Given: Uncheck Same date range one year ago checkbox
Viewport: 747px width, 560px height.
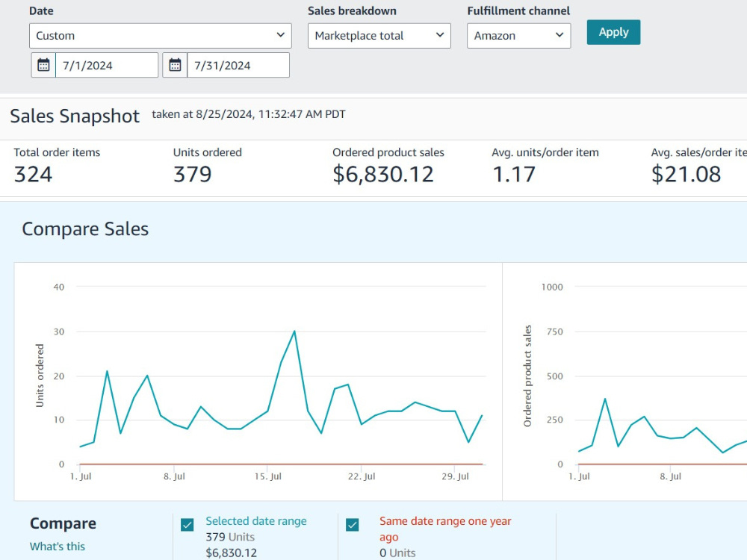Looking at the screenshot, I should point(353,525).
